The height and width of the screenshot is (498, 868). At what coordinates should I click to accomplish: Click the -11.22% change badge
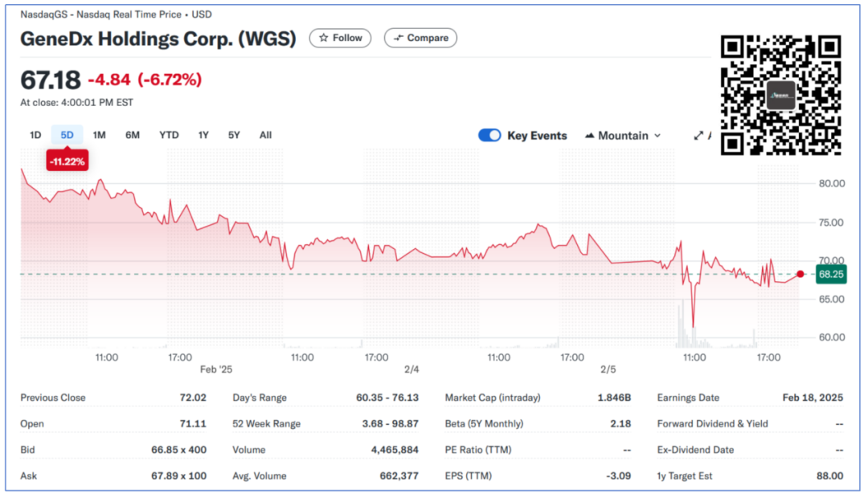tap(67, 161)
